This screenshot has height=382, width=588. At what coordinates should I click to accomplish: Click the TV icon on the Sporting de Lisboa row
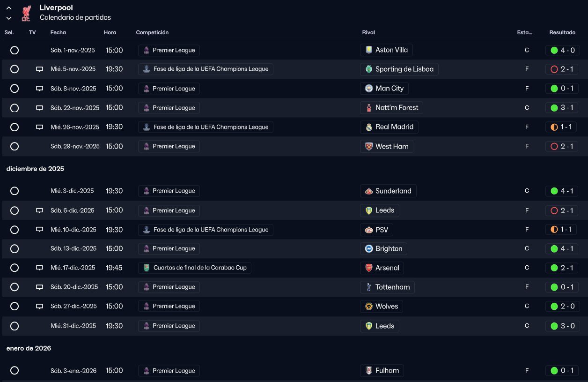[39, 69]
